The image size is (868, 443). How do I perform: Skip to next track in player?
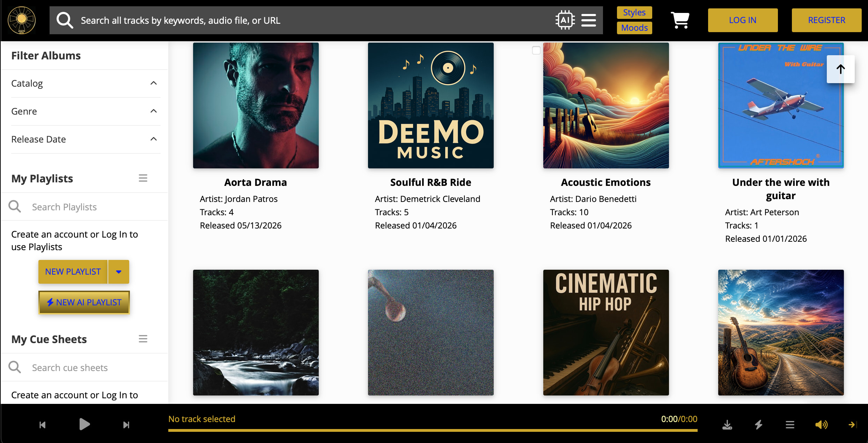(126, 425)
